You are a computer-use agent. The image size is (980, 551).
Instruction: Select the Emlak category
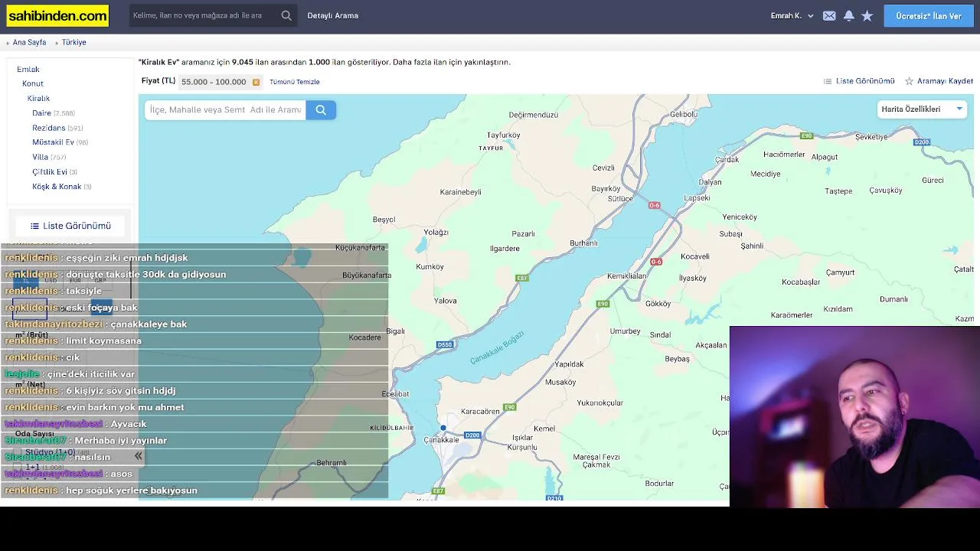(28, 69)
